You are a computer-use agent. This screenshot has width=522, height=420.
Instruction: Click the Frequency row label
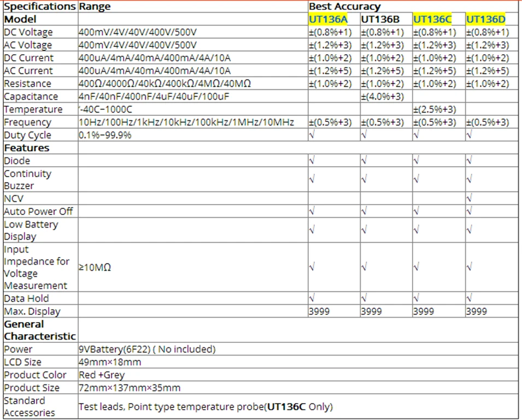tap(28, 122)
